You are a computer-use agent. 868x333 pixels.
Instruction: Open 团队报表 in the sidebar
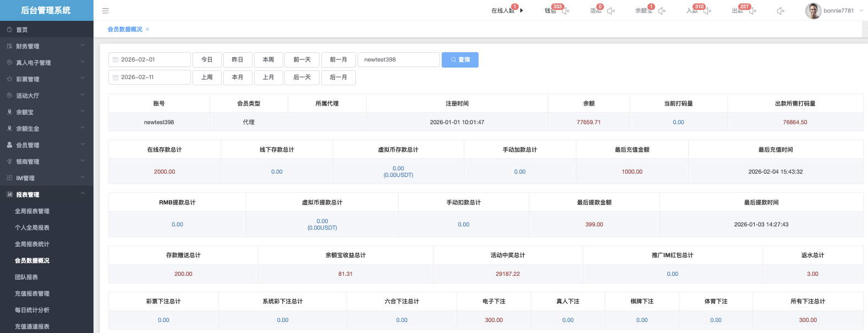tap(26, 277)
